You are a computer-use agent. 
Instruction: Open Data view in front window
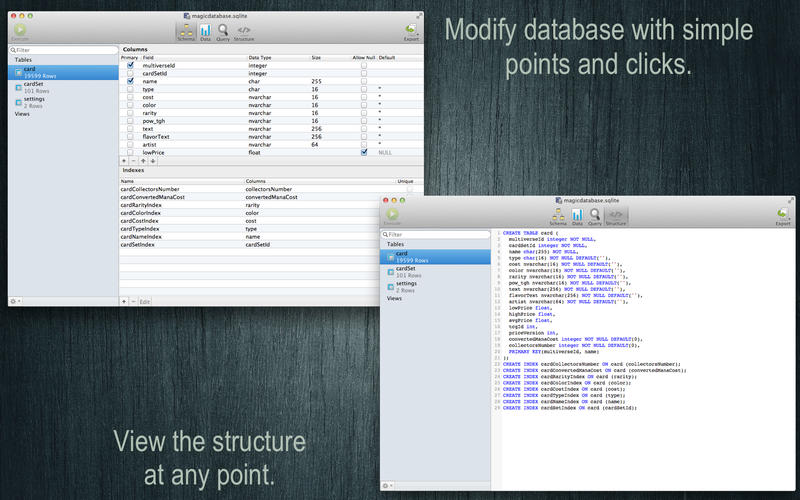click(575, 216)
